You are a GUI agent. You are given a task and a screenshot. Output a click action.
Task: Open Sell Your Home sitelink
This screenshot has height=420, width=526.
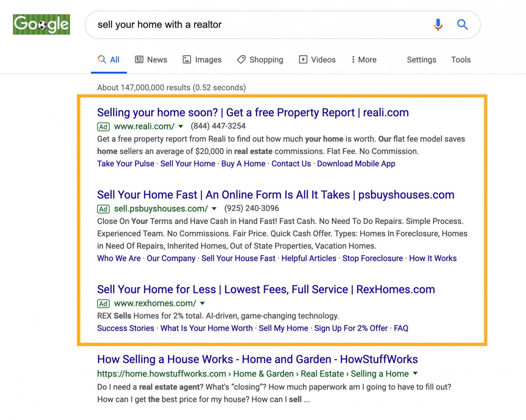click(188, 164)
